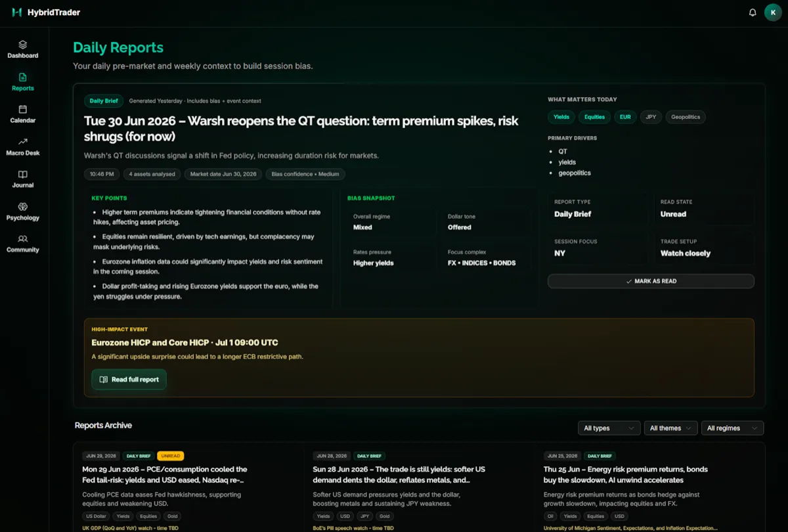Click the Higher yields rates pressure value
This screenshot has height=532, width=788.
[374, 263]
